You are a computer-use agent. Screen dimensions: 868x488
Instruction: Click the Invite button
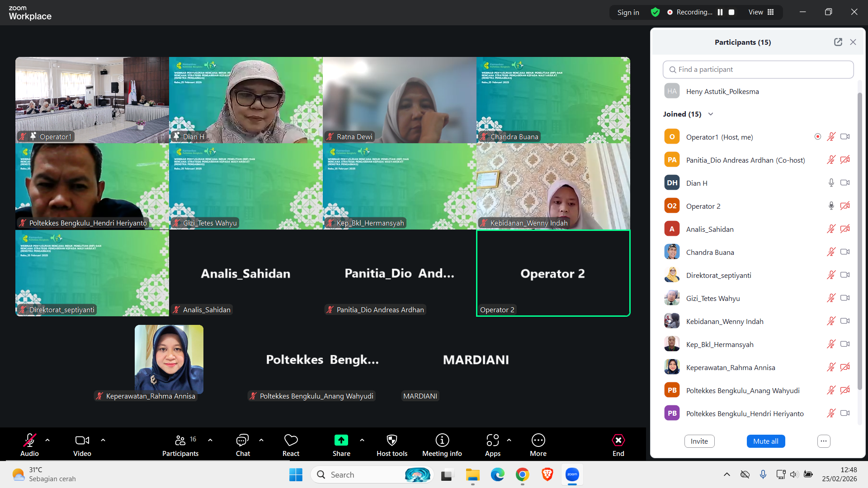coord(699,441)
